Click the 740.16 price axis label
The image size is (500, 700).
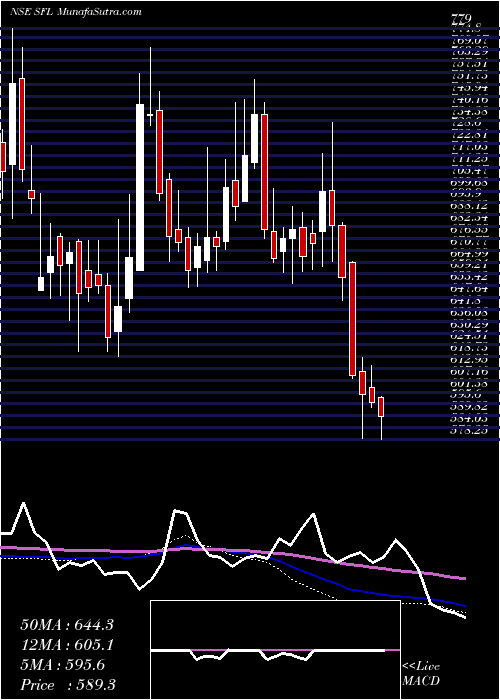pyautogui.click(x=469, y=100)
